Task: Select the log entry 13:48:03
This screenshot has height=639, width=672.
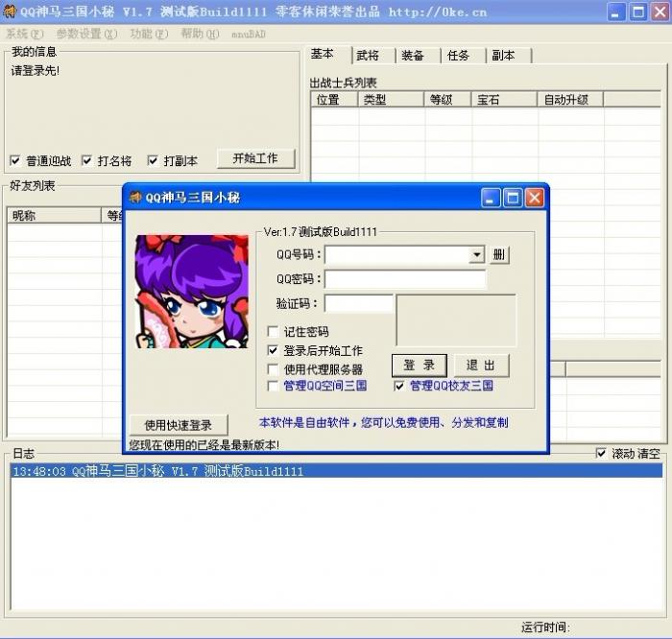Action: click(x=336, y=471)
